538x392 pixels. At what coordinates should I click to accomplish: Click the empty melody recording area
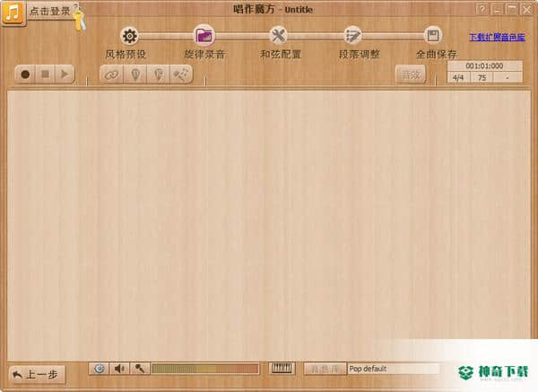click(269, 225)
